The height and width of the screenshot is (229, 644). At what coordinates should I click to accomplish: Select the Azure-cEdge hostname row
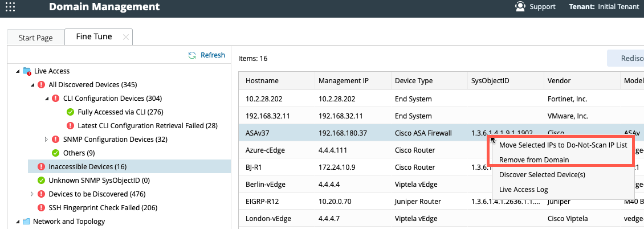265,150
